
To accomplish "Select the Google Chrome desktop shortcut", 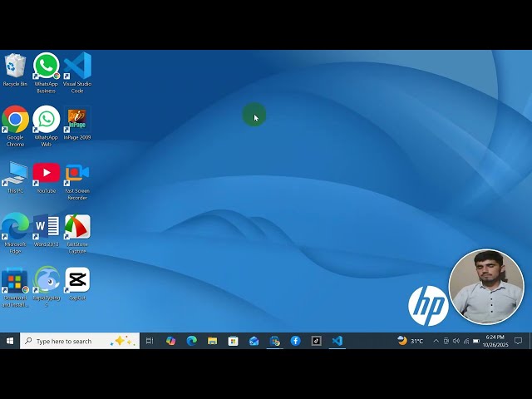I will point(15,126).
